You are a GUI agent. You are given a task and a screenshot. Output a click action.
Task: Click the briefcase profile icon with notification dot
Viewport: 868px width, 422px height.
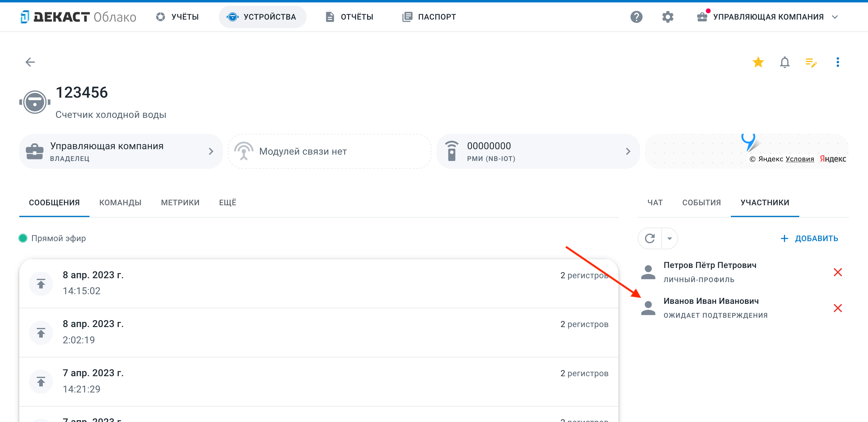pos(703,16)
